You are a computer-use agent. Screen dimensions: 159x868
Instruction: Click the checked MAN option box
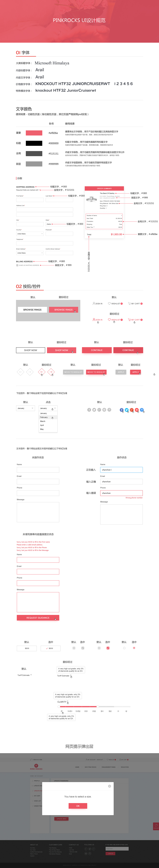50,648
